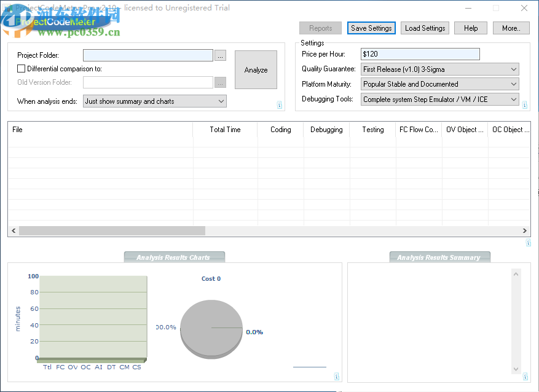Click the horizontal scrollbar of the file table
The image size is (539, 392).
[112, 231]
